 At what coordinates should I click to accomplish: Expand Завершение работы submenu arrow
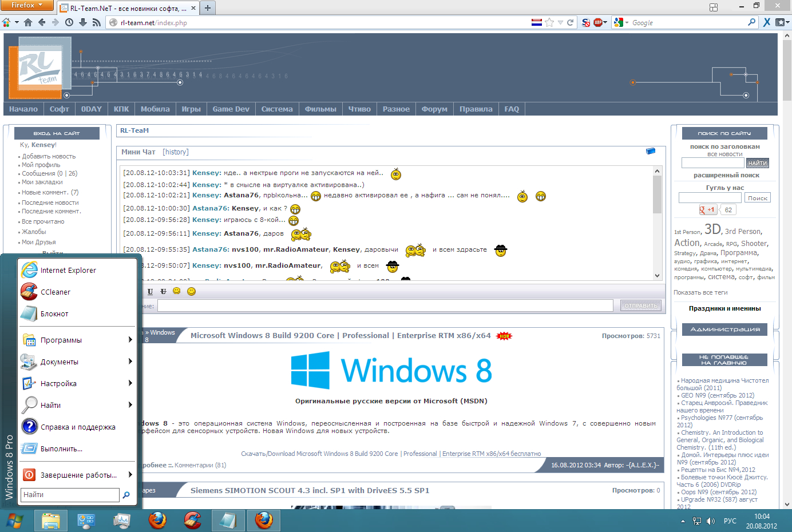pos(130,475)
